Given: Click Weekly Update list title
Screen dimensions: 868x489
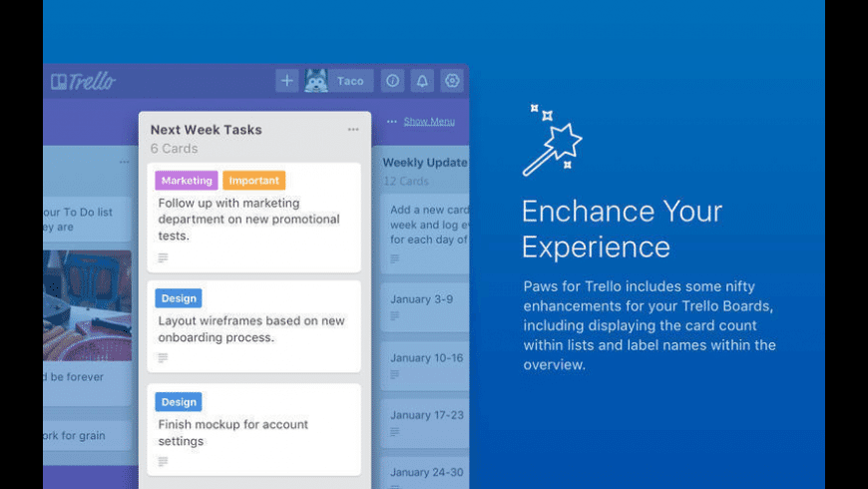Looking at the screenshot, I should tap(425, 163).
